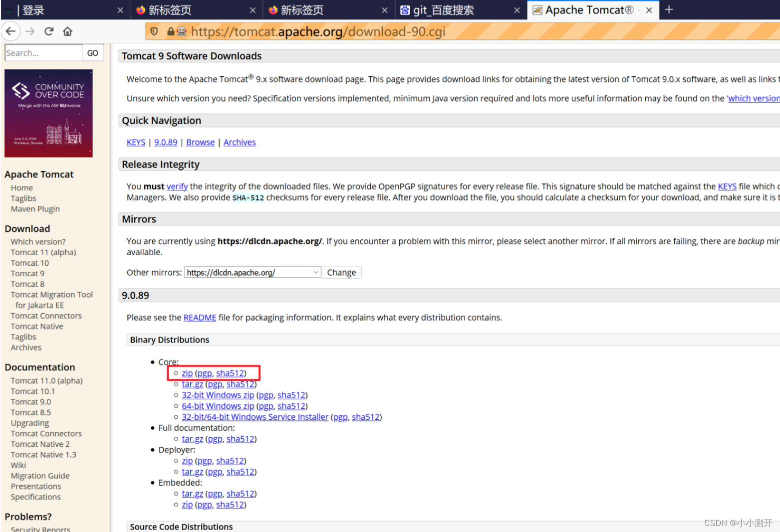Open the Wiki sidebar link
Screen dimensions: 780x532
click(x=18, y=465)
